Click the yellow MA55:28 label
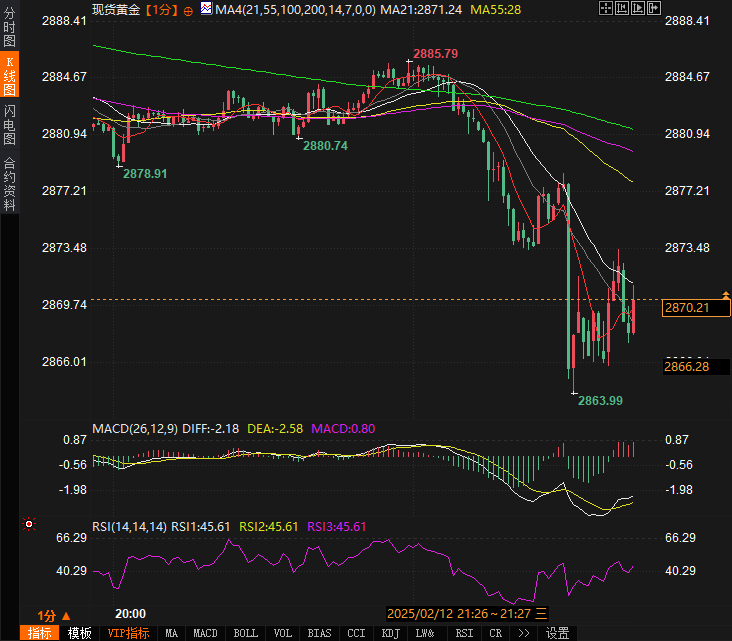Viewport: 732px width, 641px height. [x=495, y=10]
